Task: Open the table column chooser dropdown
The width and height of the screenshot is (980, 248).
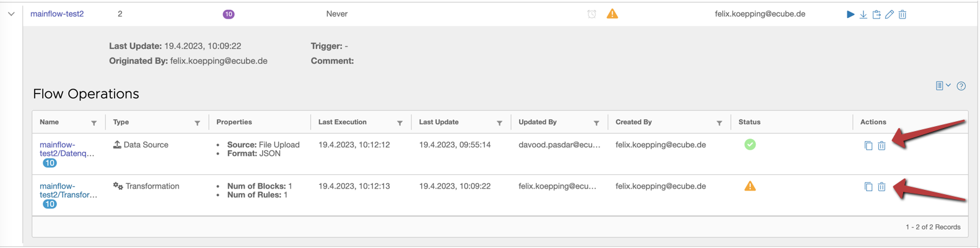Action: click(943, 86)
